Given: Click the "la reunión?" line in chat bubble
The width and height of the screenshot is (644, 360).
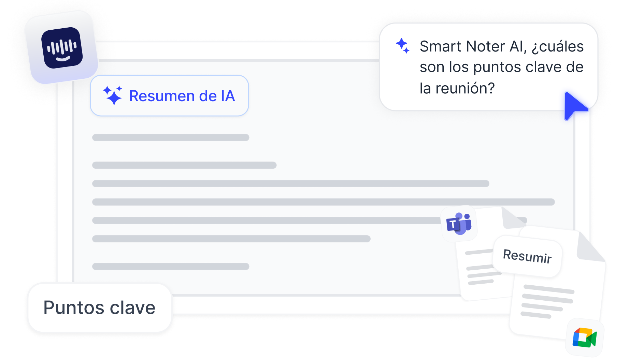Looking at the screenshot, I should pyautogui.click(x=457, y=88).
